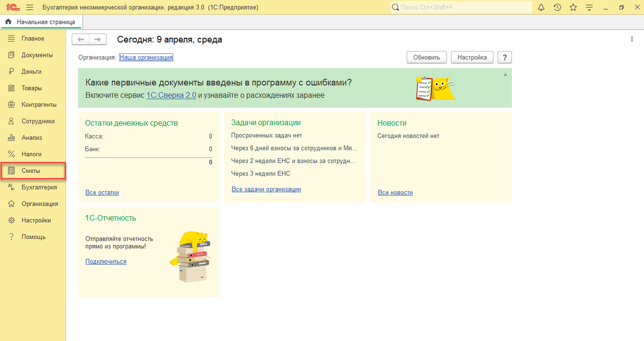644x341 pixels.
Task: Open the hamburger functions menu in title bar
Action: point(29,8)
